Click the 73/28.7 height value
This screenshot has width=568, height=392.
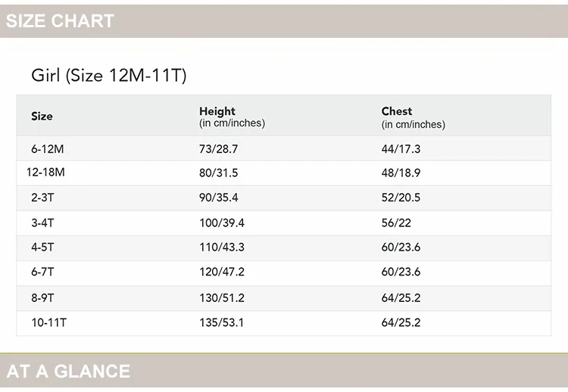pos(218,149)
